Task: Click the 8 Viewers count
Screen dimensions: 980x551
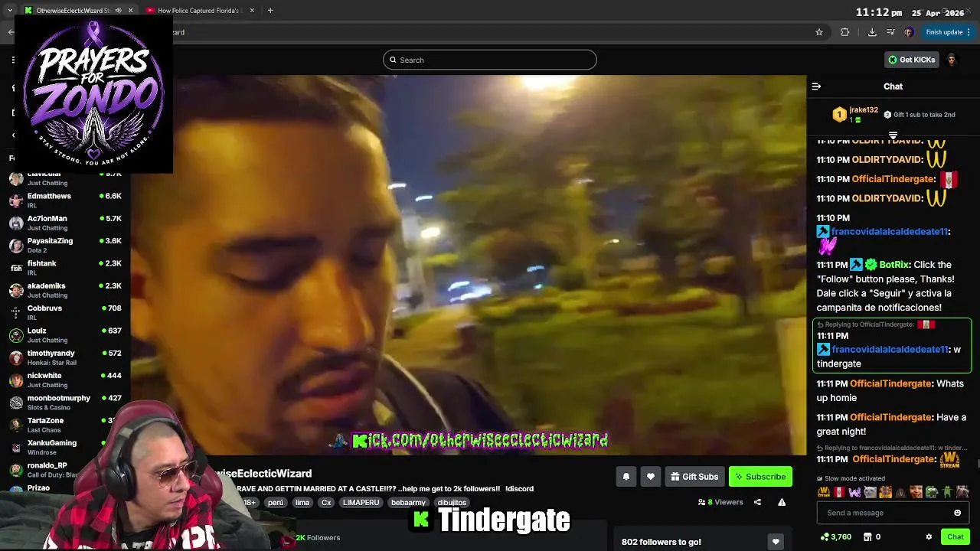Action: 720,502
